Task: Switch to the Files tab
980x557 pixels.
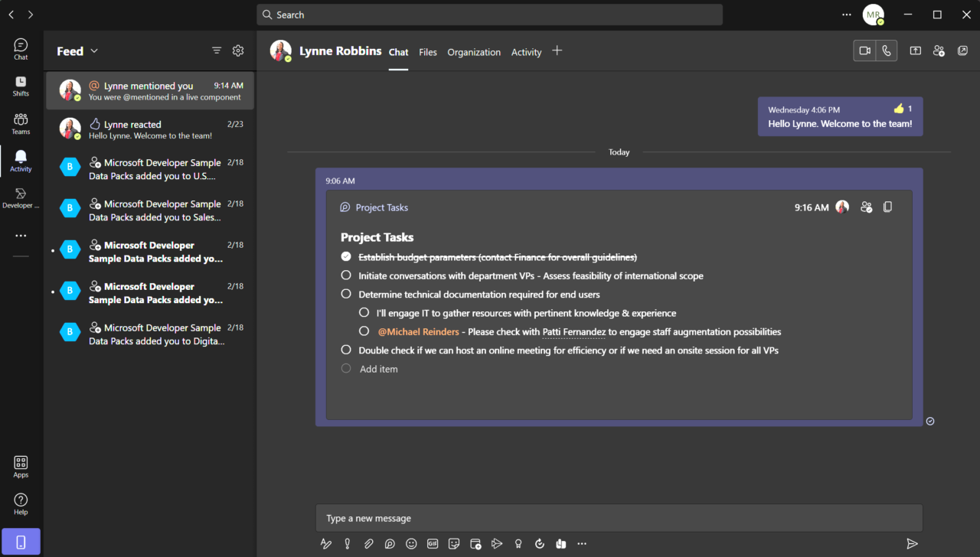Action: (427, 52)
